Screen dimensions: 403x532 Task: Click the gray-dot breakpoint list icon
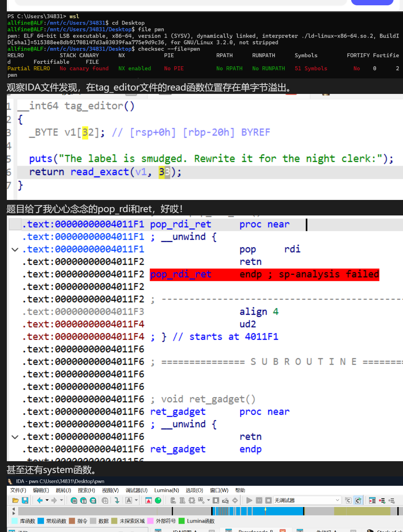[392, 501]
